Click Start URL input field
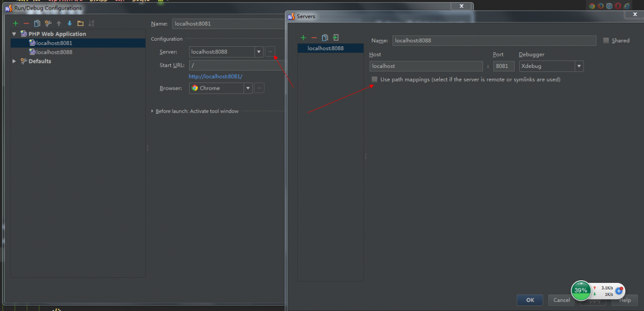Viewport: 644px width, 311px height. [x=237, y=65]
